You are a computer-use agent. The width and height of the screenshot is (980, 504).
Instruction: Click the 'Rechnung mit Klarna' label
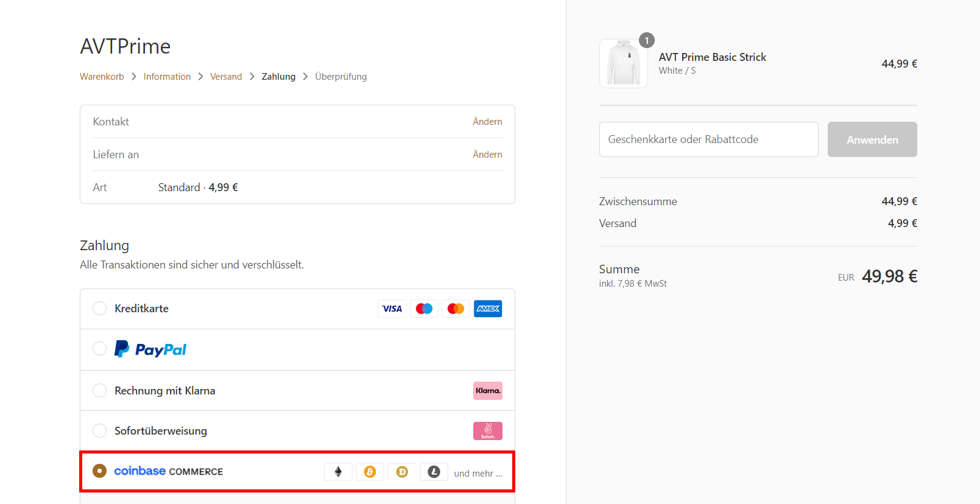click(x=165, y=391)
